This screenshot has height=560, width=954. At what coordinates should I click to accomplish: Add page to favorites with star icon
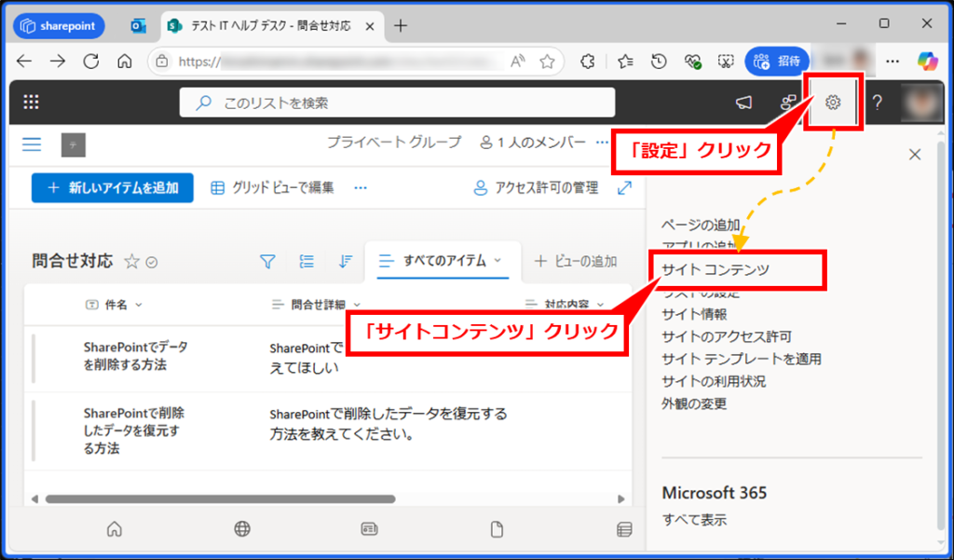tap(547, 61)
